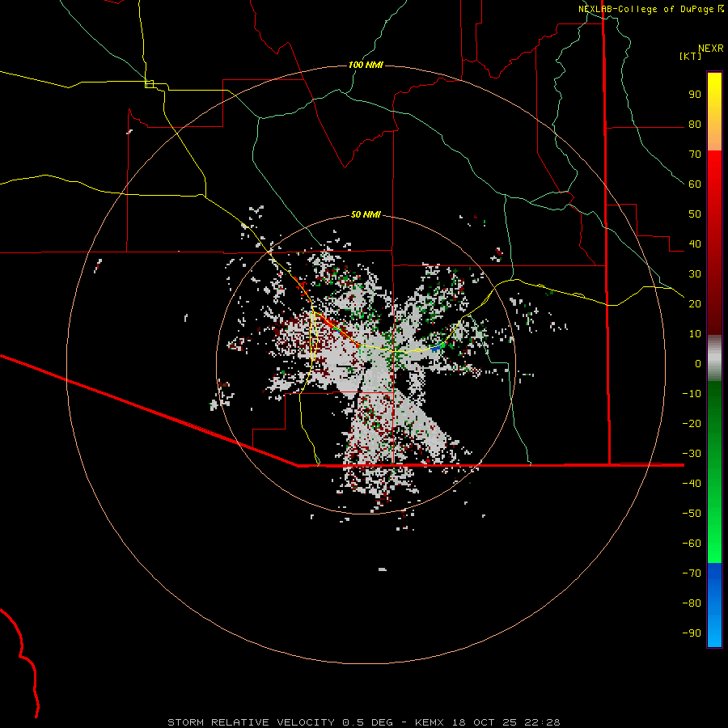
Task: Click the 90 value on the velocity scale
Action: (x=695, y=95)
